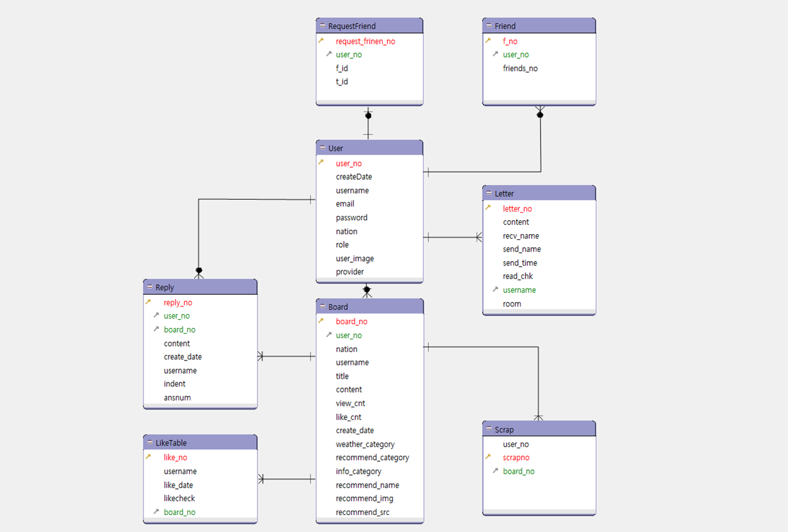Click foreign key icon beside user_no in Board
Viewport: 788px width, 532px height.
(329, 334)
